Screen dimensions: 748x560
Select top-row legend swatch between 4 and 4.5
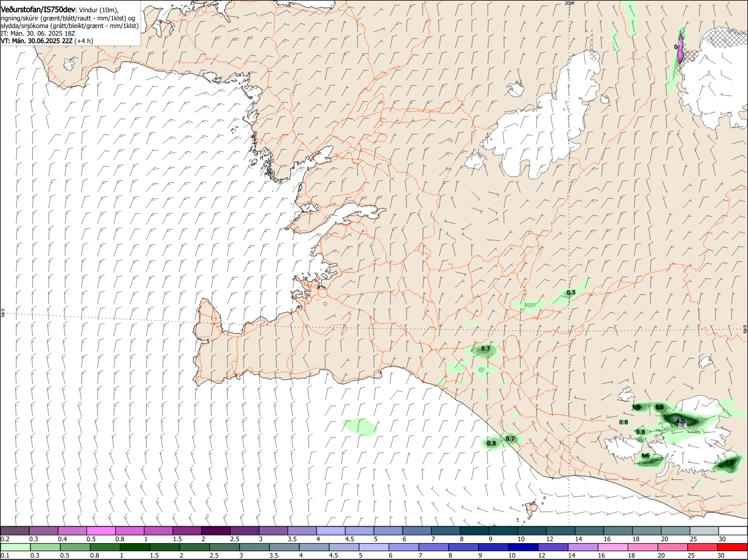click(x=330, y=531)
